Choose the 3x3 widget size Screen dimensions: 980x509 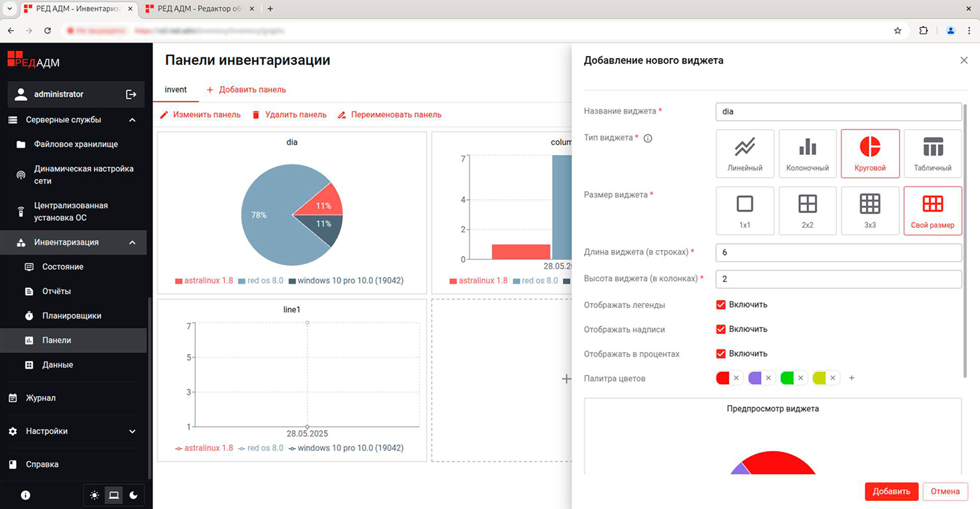click(870, 211)
